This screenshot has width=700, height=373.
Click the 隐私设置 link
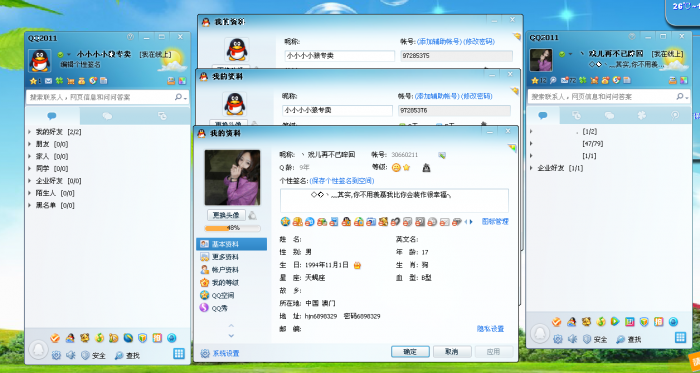(x=490, y=329)
